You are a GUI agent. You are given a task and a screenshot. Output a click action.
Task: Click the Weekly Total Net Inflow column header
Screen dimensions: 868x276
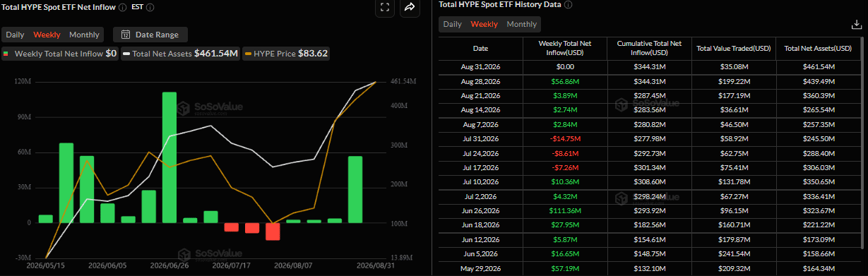(564, 48)
